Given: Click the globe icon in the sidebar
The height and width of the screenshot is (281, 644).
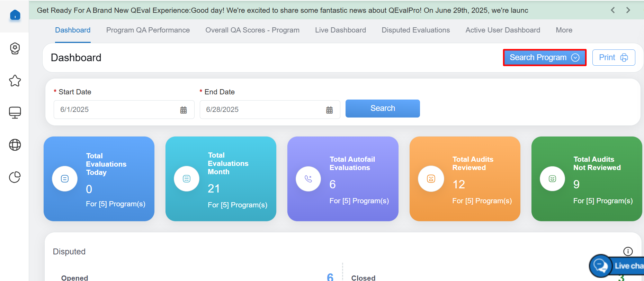Looking at the screenshot, I should 15,145.
